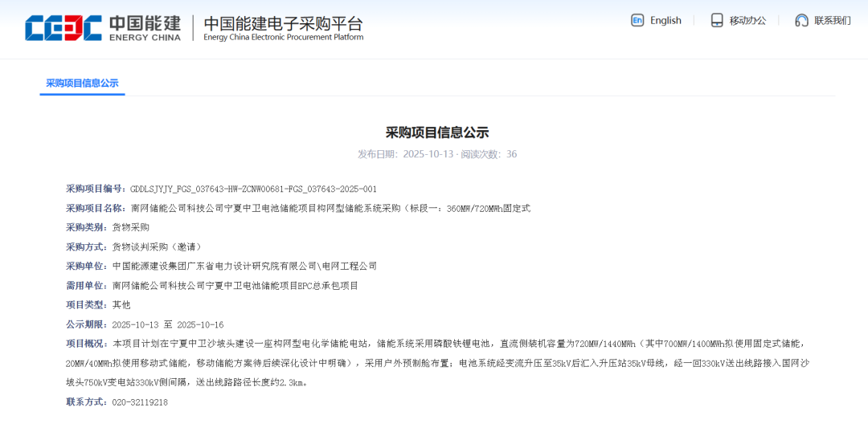Open the 移动办公 link
Screen dimensions: 868x444
[x=747, y=20]
